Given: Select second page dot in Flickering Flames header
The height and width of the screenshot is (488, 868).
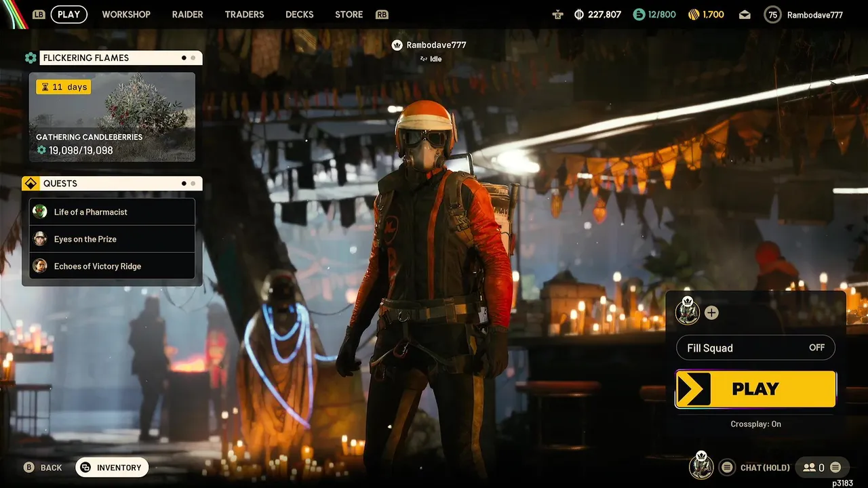Looking at the screenshot, I should (193, 58).
